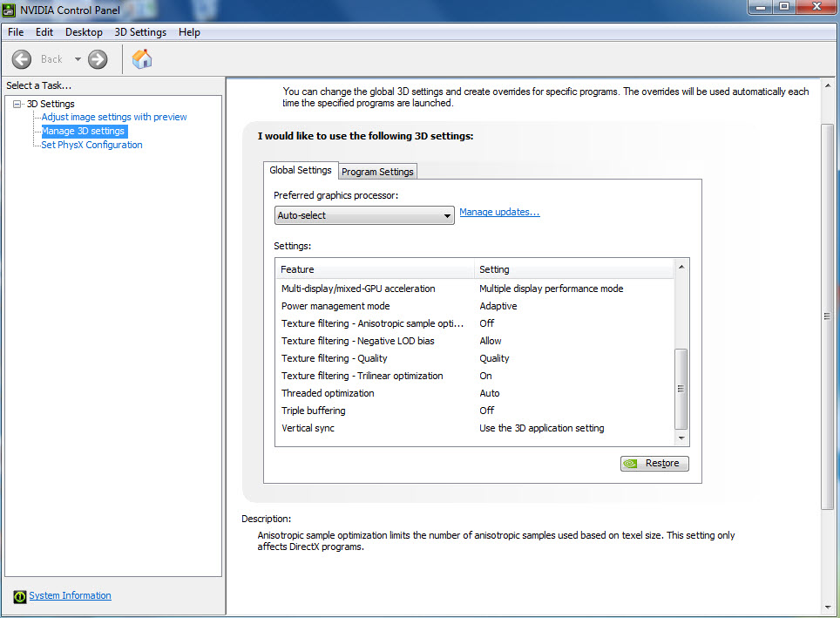840x618 pixels.
Task: Click the Restore button
Action: (654, 463)
